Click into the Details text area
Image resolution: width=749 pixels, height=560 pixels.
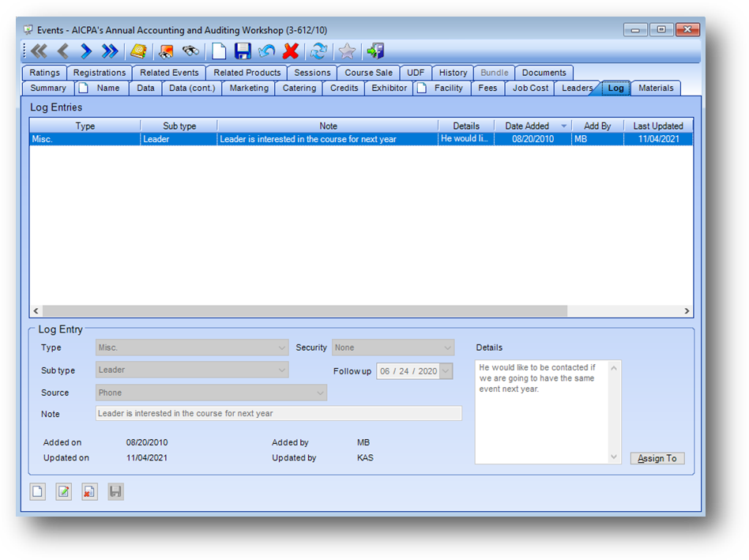tap(542, 412)
